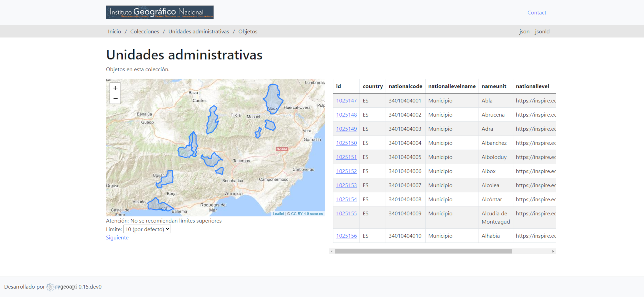The width and height of the screenshot is (644, 297).
Task: Click Siguiente to load next results
Action: click(117, 238)
